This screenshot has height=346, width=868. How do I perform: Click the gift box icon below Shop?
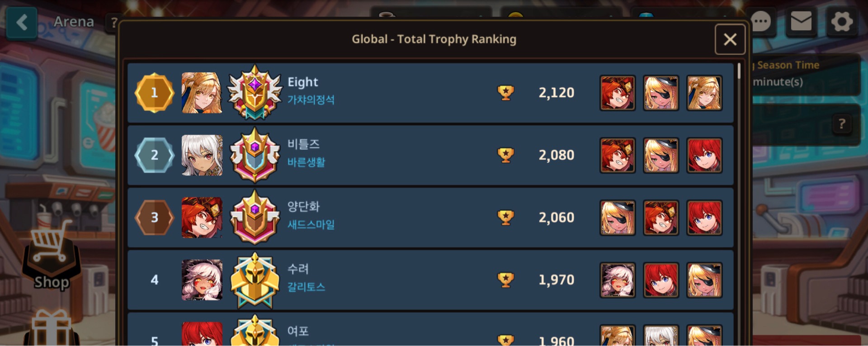(x=52, y=328)
